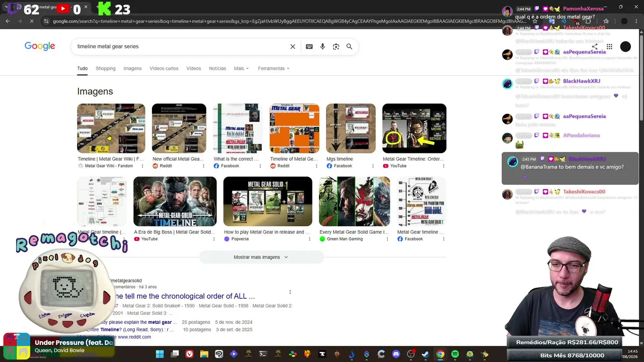Open the 'New official Metal Gear' Reddit thumbnail
Viewport: 644px width, 362px height.
pyautogui.click(x=179, y=128)
